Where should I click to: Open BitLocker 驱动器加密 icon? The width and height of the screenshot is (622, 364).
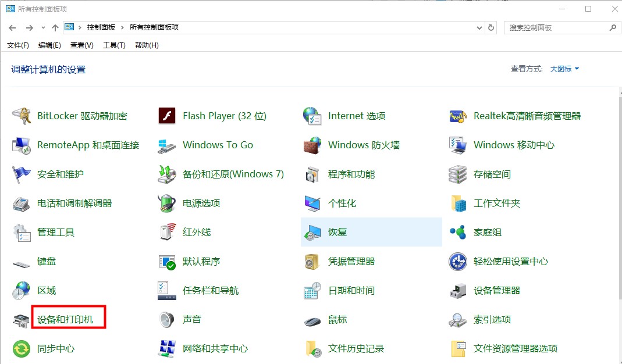pos(22,116)
